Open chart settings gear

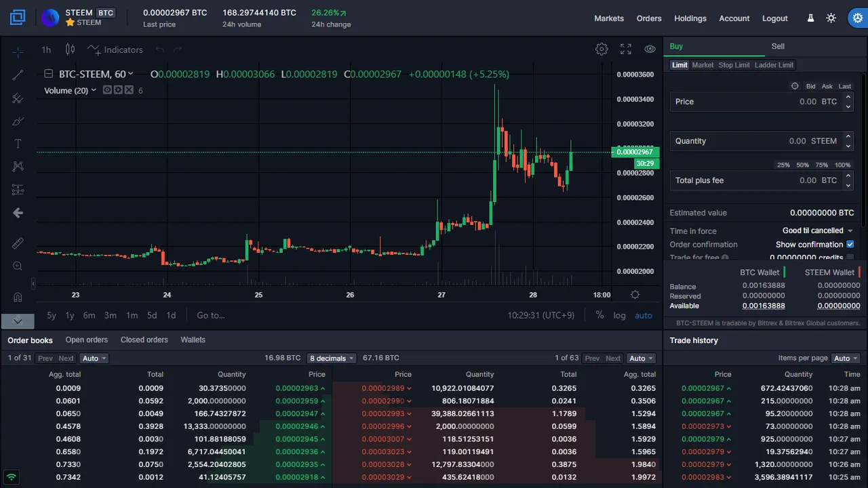(x=601, y=49)
